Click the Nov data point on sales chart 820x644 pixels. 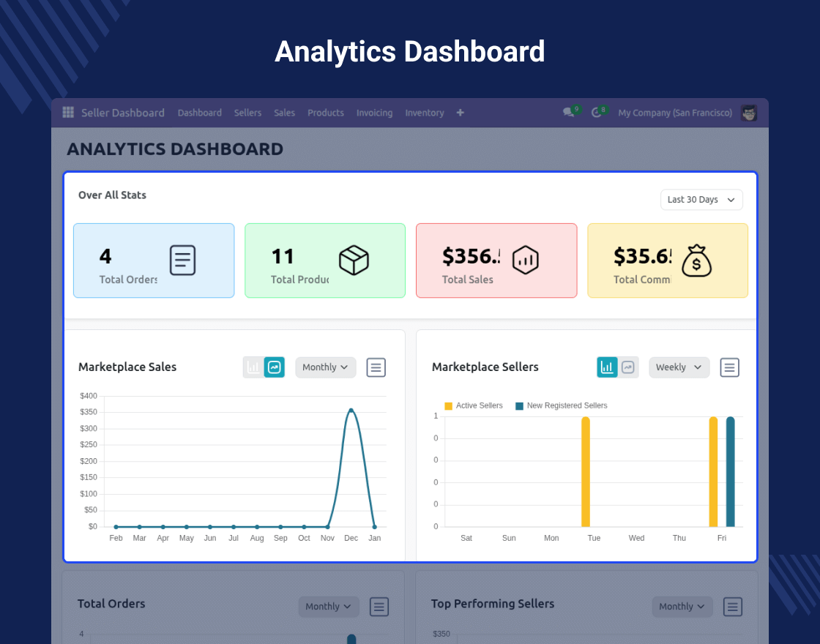click(x=327, y=526)
